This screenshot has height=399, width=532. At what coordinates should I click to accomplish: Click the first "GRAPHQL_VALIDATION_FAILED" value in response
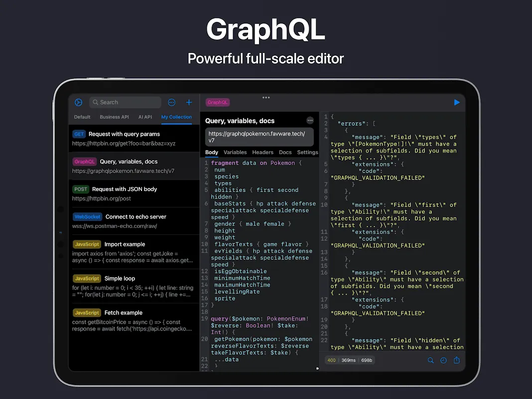pos(378,178)
